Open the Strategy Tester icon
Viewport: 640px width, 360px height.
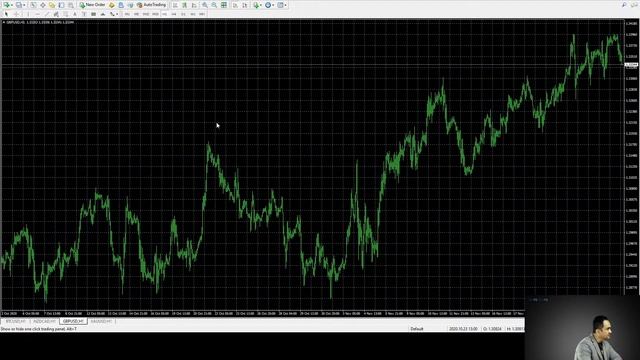(71, 5)
